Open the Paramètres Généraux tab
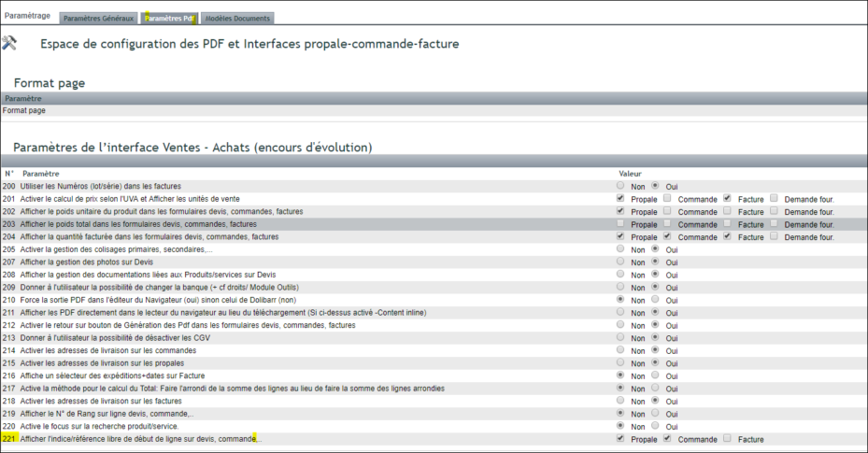 coord(98,19)
